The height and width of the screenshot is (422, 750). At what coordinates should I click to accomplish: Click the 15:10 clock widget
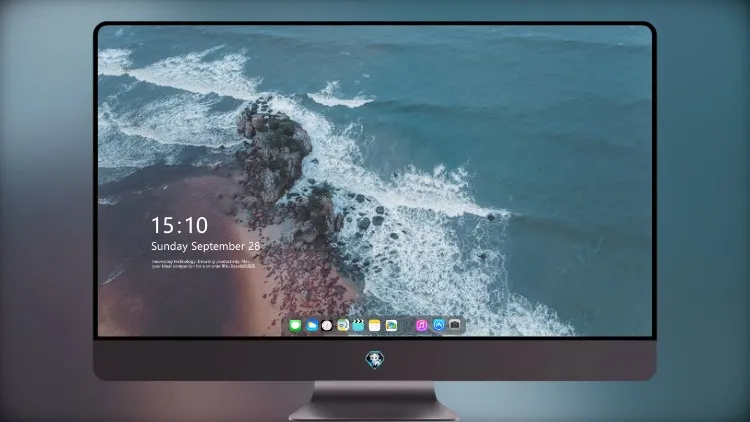[179, 225]
